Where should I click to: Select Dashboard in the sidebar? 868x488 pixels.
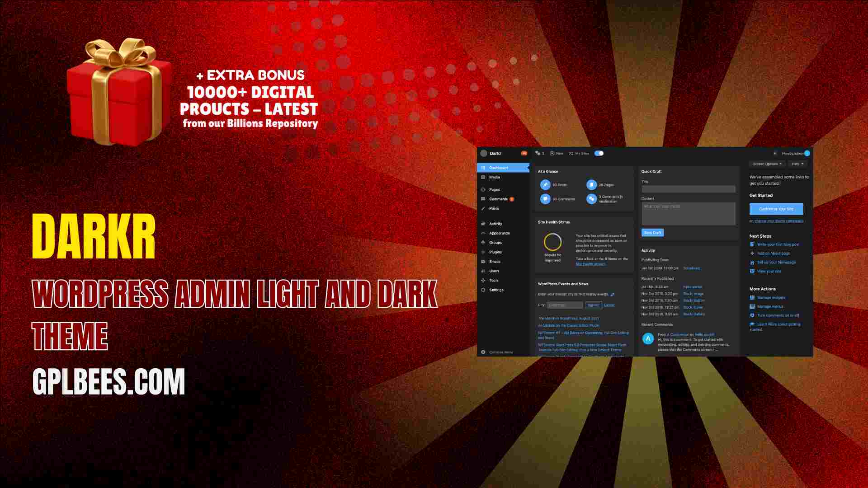(x=503, y=168)
